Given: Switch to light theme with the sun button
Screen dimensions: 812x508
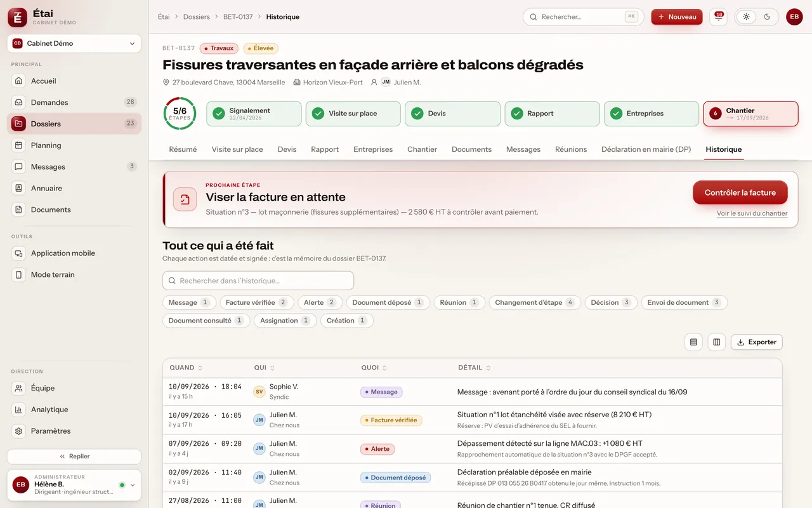Looking at the screenshot, I should (746, 17).
